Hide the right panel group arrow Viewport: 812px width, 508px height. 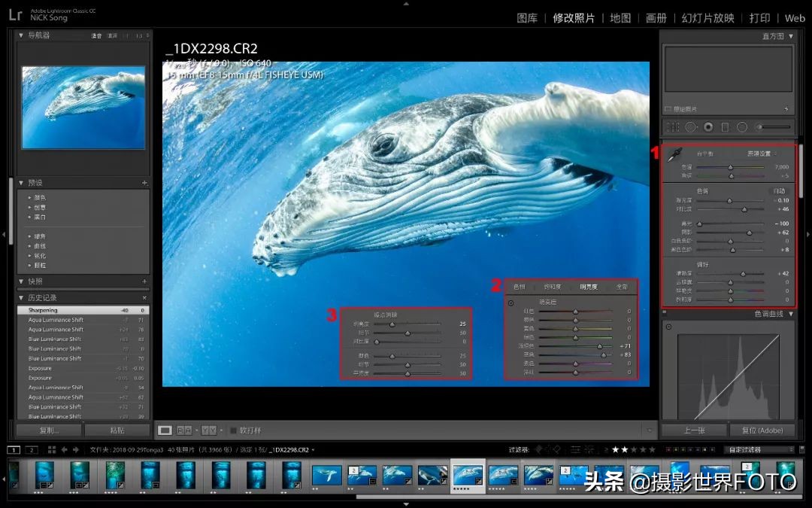808,235
